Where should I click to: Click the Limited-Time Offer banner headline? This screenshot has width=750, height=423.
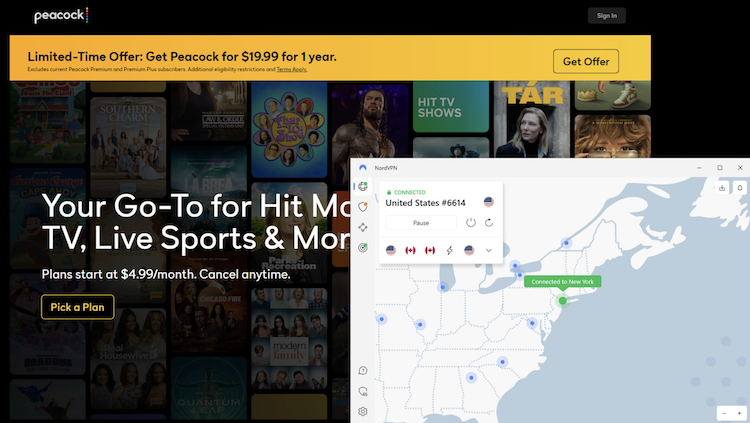(182, 56)
